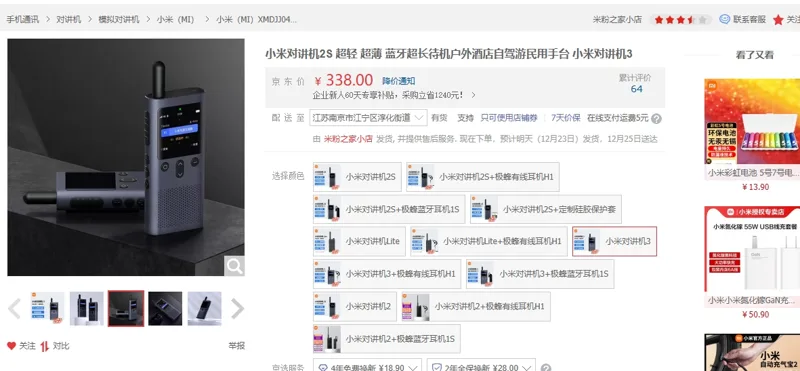The width and height of the screenshot is (800, 371).
Task: Open the 米粉之家小店 shop link in header
Action: tap(617, 19)
